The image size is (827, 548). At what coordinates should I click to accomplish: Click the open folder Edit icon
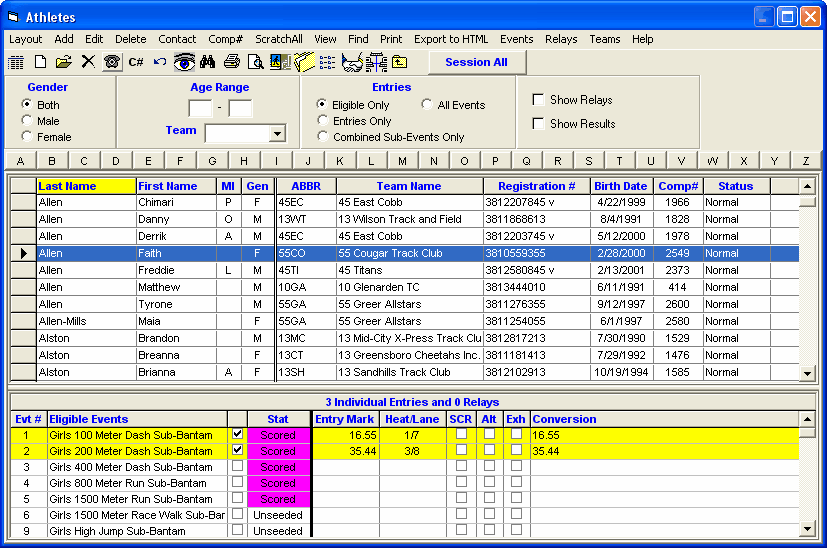pyautogui.click(x=64, y=62)
